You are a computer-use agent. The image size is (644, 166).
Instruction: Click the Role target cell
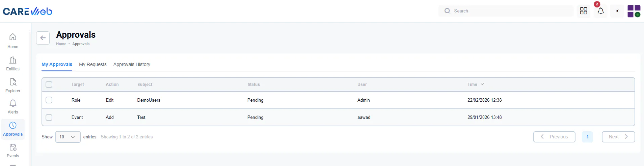click(x=76, y=100)
